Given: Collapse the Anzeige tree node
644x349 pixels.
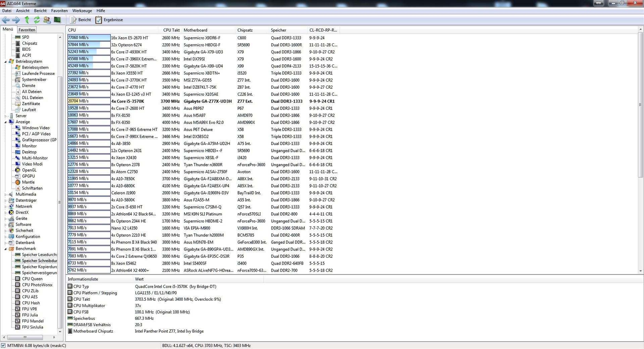Looking at the screenshot, I should pos(6,122).
